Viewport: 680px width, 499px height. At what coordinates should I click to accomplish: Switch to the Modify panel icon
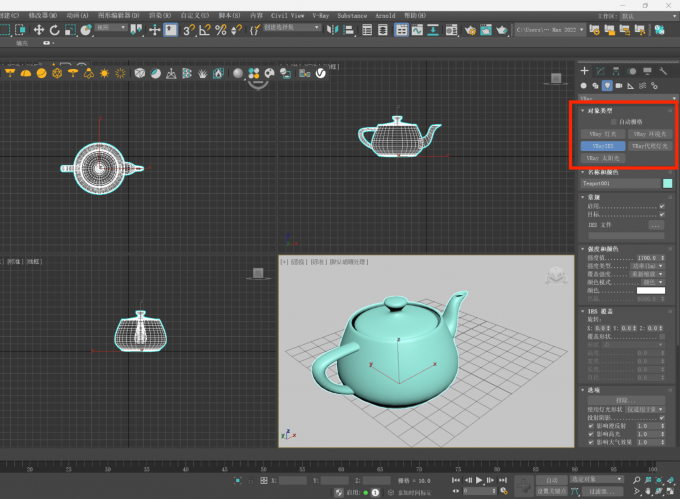tap(600, 71)
